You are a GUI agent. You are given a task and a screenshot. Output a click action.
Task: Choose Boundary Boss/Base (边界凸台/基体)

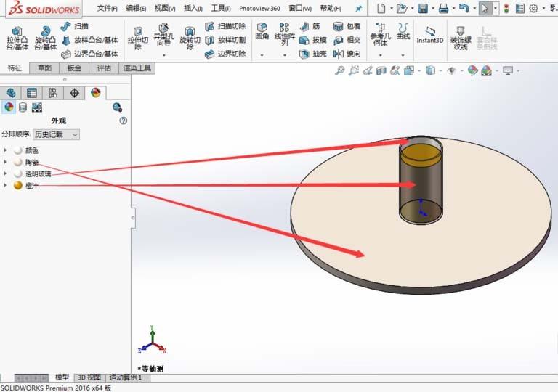90,54
